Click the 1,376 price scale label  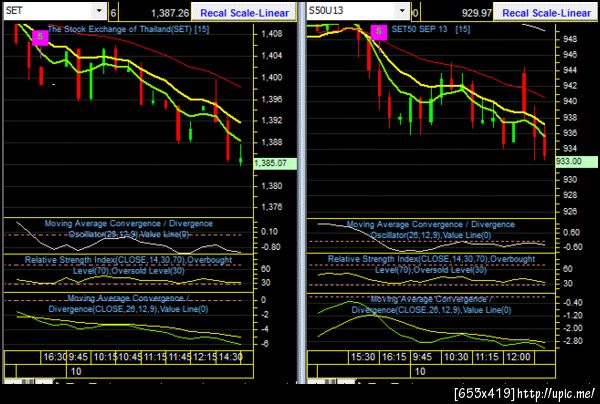tap(272, 207)
